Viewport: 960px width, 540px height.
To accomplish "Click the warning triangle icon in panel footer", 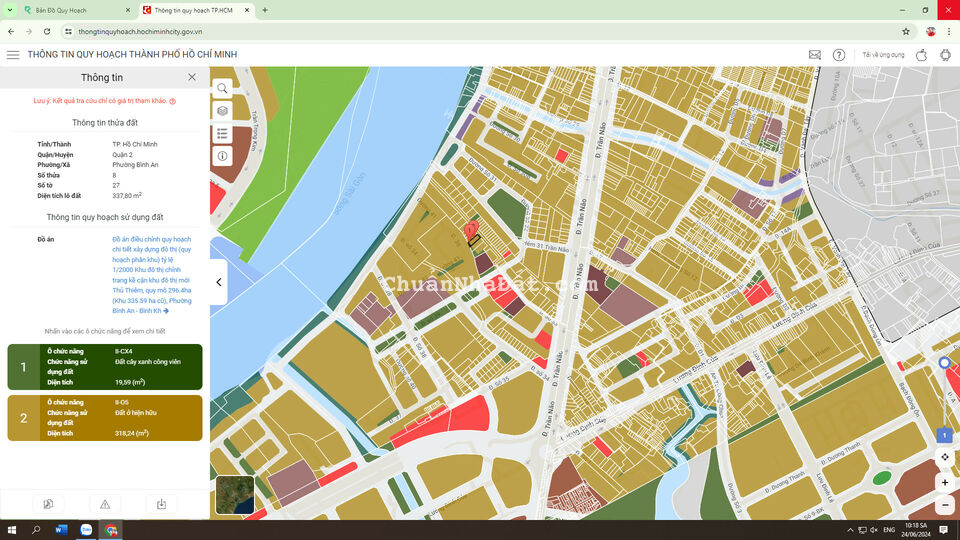I will [105, 504].
